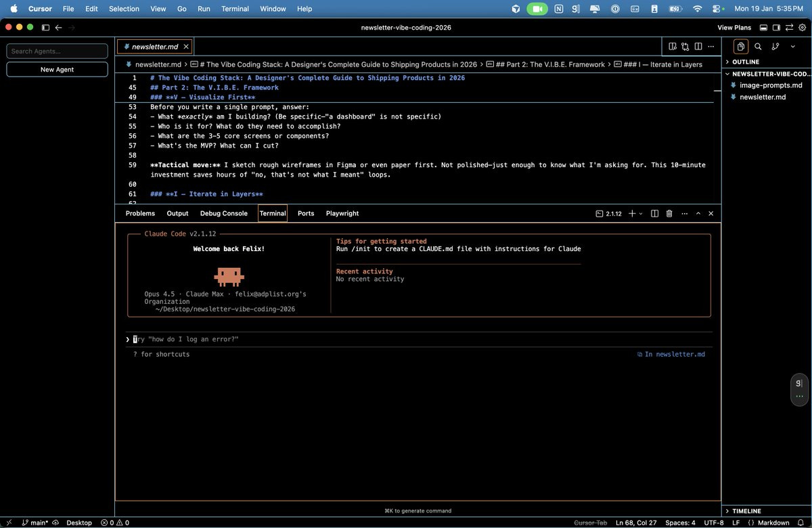Screen dimensions: 812x528
Task: Switch to the Playwright panel tab
Action: click(342, 213)
